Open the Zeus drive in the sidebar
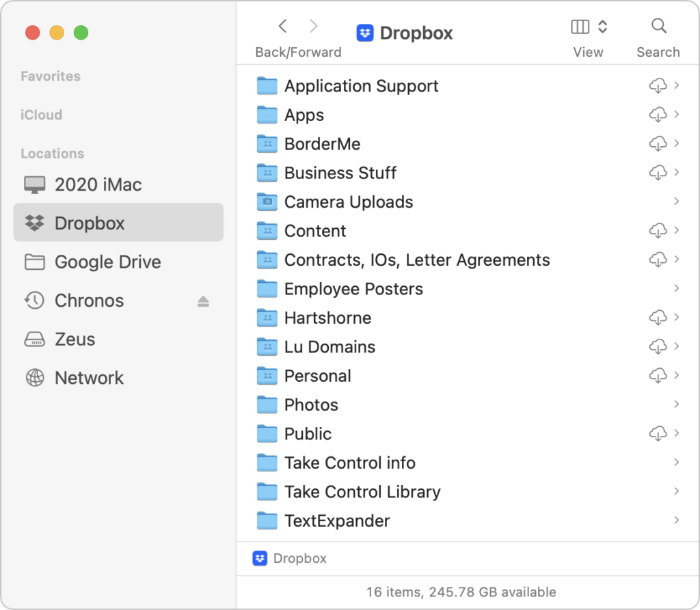 pos(118,339)
